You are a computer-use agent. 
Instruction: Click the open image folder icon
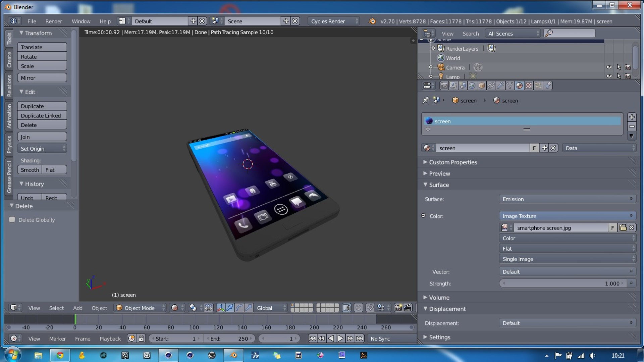[623, 228]
